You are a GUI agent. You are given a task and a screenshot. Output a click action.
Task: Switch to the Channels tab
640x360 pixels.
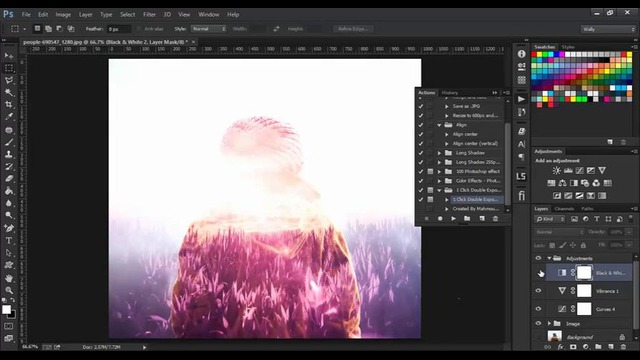click(x=564, y=209)
